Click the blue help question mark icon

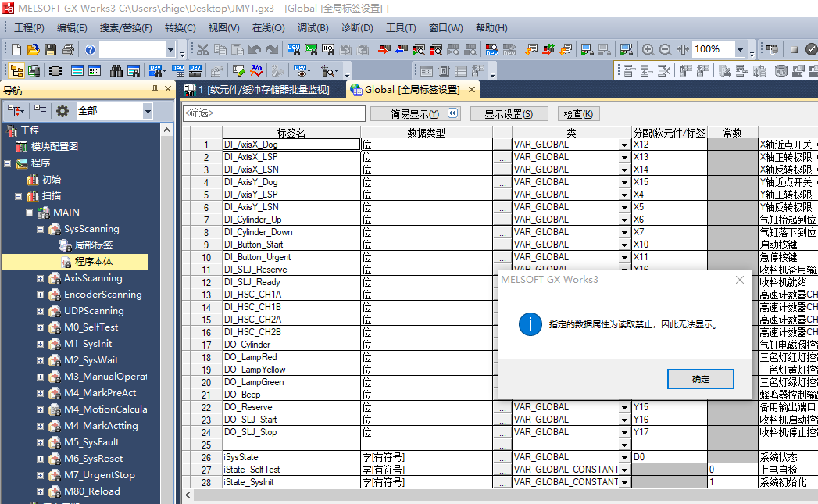tap(90, 49)
